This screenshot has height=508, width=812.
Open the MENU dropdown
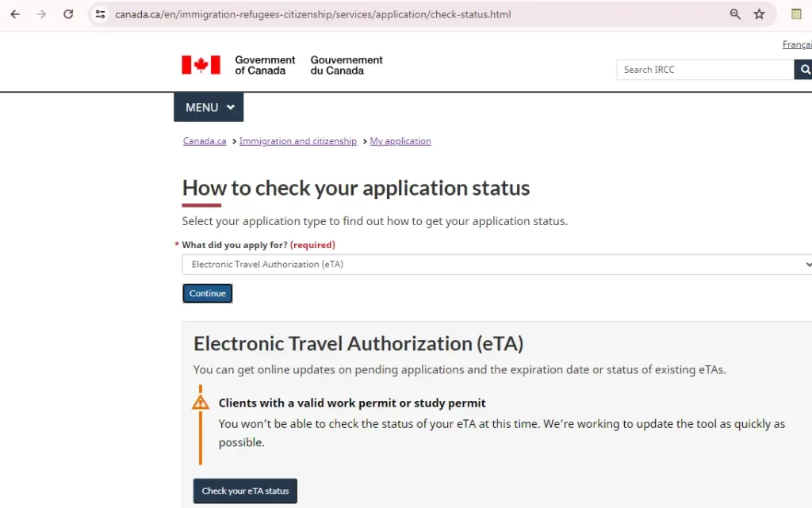(x=208, y=107)
